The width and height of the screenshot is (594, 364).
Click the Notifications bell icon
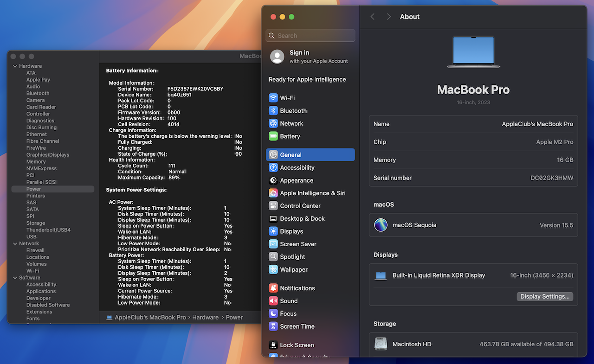pyautogui.click(x=273, y=288)
